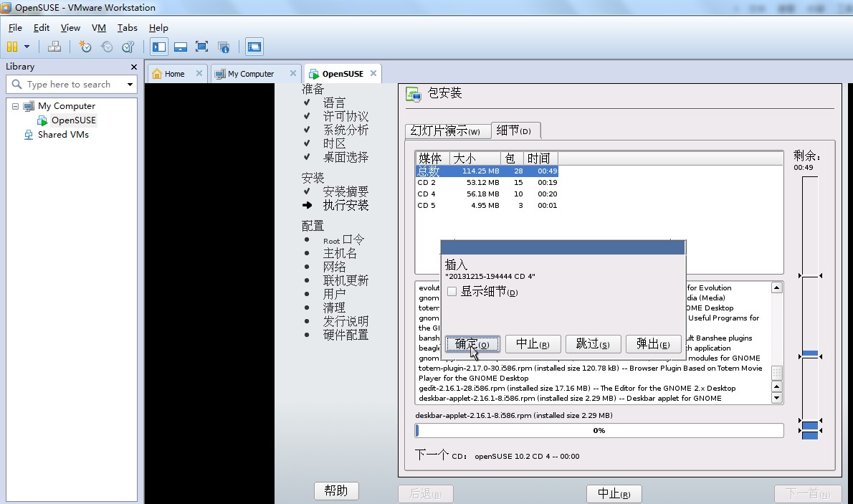Switch to the 幻灯片演示 slideshow tab
Viewport: 853px width, 504px height.
448,130
